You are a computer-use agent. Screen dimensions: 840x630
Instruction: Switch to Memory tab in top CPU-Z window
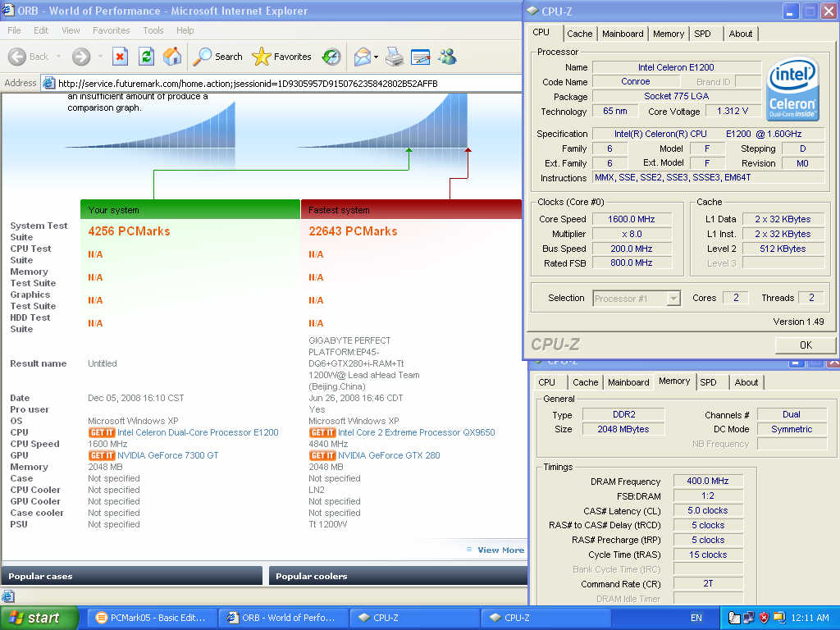(x=668, y=34)
